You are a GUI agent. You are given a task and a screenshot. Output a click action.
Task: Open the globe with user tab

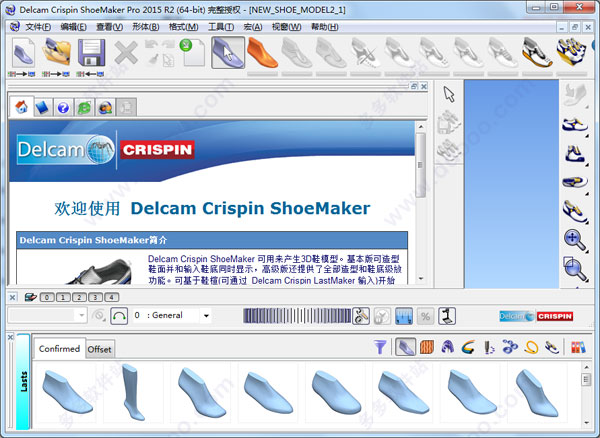pyautogui.click(x=105, y=107)
